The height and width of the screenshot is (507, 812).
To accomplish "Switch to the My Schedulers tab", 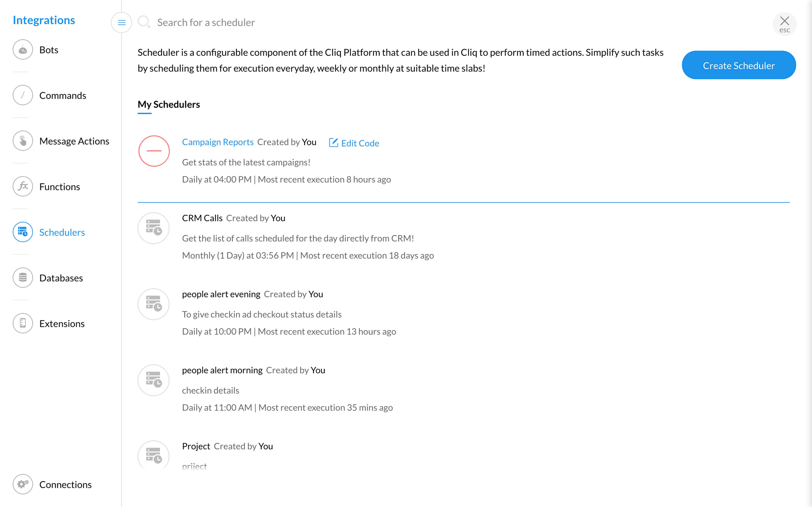I will [x=168, y=104].
